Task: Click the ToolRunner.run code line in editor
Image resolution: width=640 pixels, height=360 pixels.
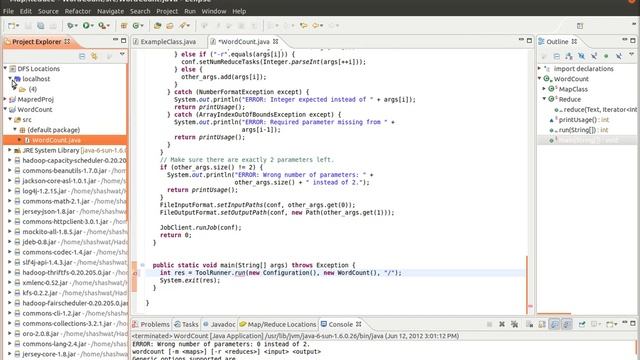Action: [x=280, y=273]
